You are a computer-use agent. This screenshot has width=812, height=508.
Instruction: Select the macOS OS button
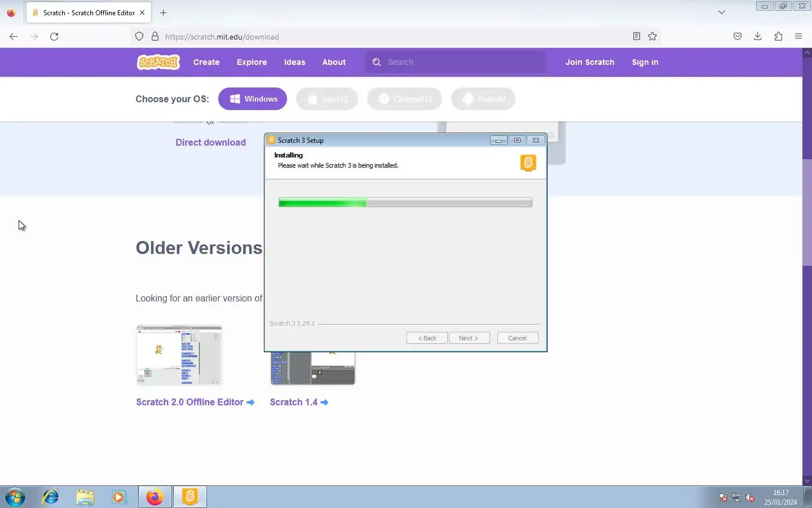(x=327, y=99)
